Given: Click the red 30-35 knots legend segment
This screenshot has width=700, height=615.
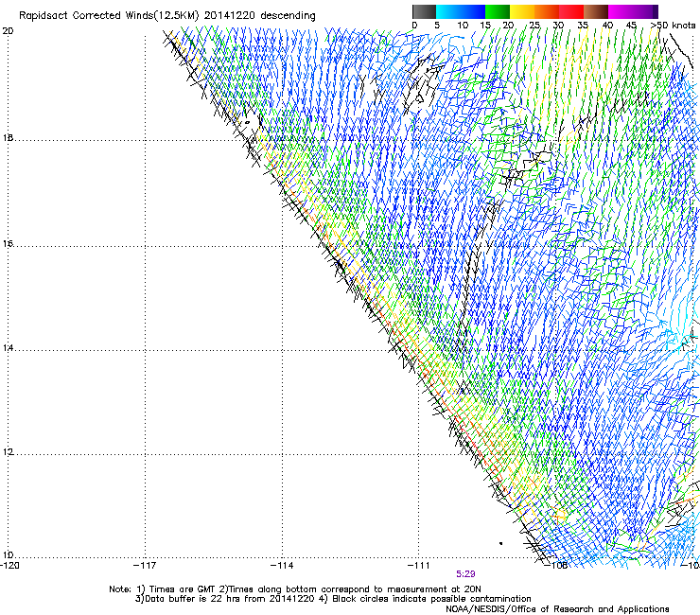Looking at the screenshot, I should [x=571, y=11].
